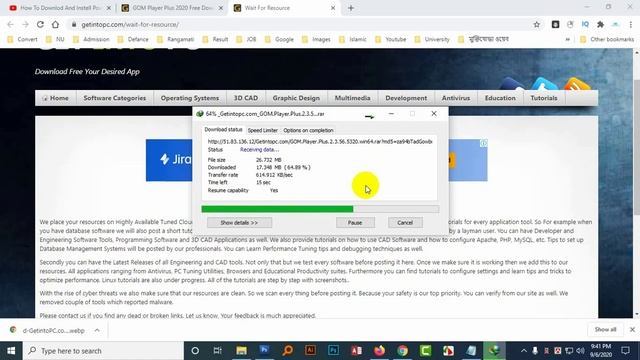Image resolution: width=640 pixels, height=360 pixels.
Task: Open the 3D CAD menu
Action: [246, 98]
